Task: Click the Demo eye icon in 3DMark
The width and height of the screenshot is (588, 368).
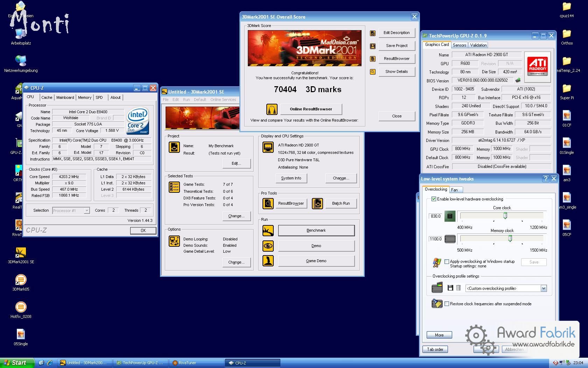Action: (x=268, y=246)
